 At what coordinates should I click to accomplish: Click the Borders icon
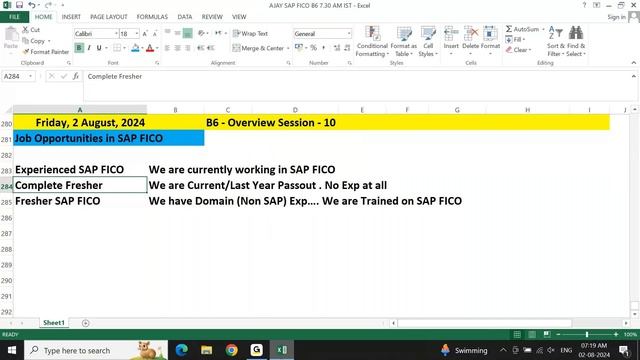tap(117, 48)
